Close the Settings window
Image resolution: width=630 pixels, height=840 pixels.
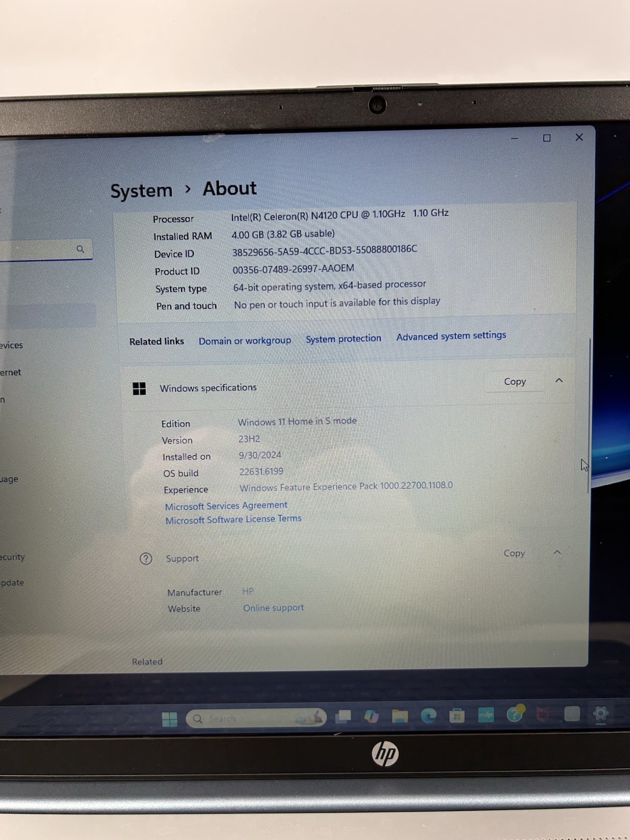point(579,137)
